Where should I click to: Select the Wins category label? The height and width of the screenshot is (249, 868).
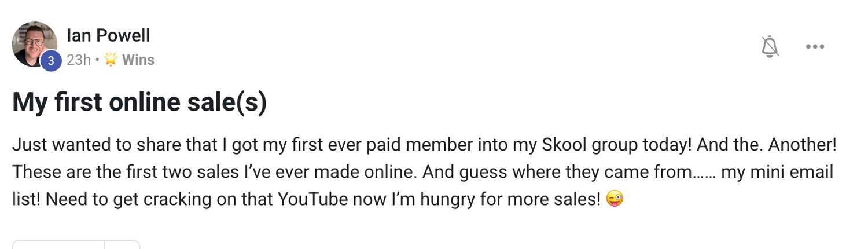(138, 60)
